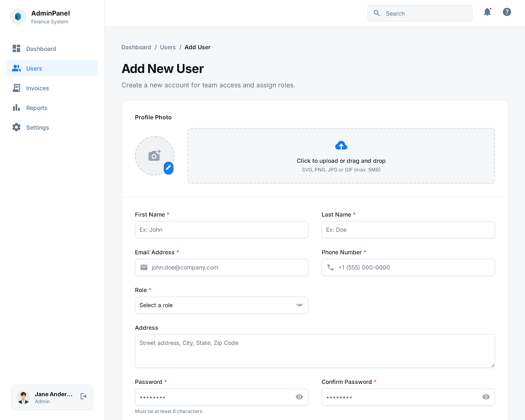Toggle Confirm Password visibility eye

pyautogui.click(x=486, y=397)
